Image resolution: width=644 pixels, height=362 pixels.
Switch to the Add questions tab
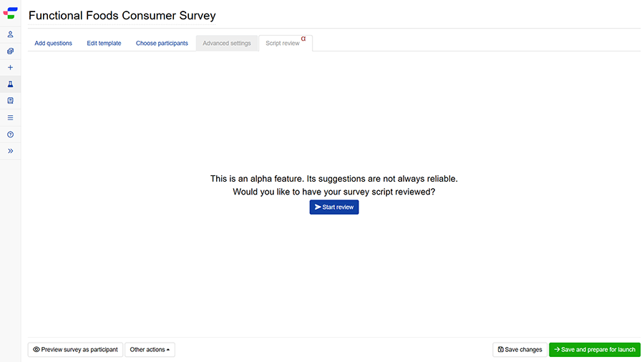pos(54,44)
